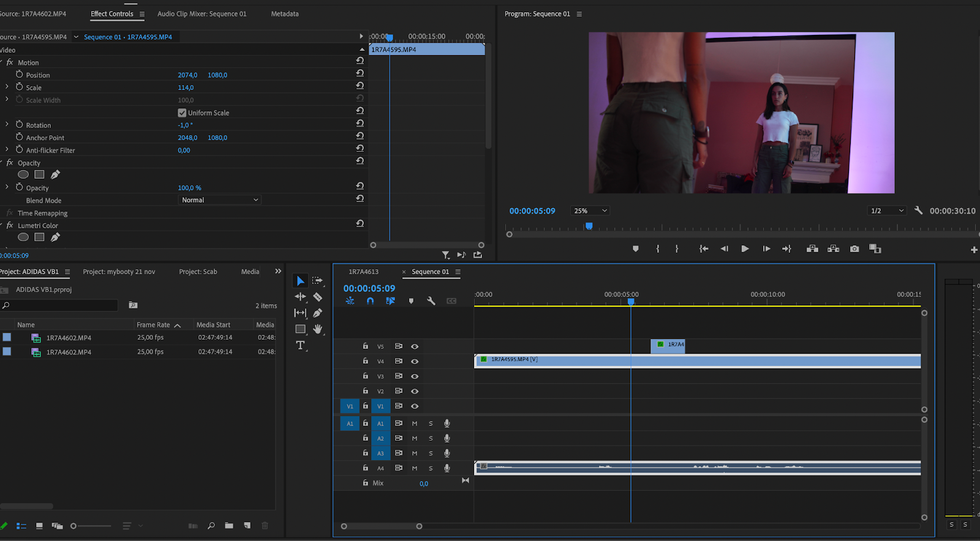Expand the Scale property options
Image resolution: width=980 pixels, height=541 pixels.
pos(7,87)
